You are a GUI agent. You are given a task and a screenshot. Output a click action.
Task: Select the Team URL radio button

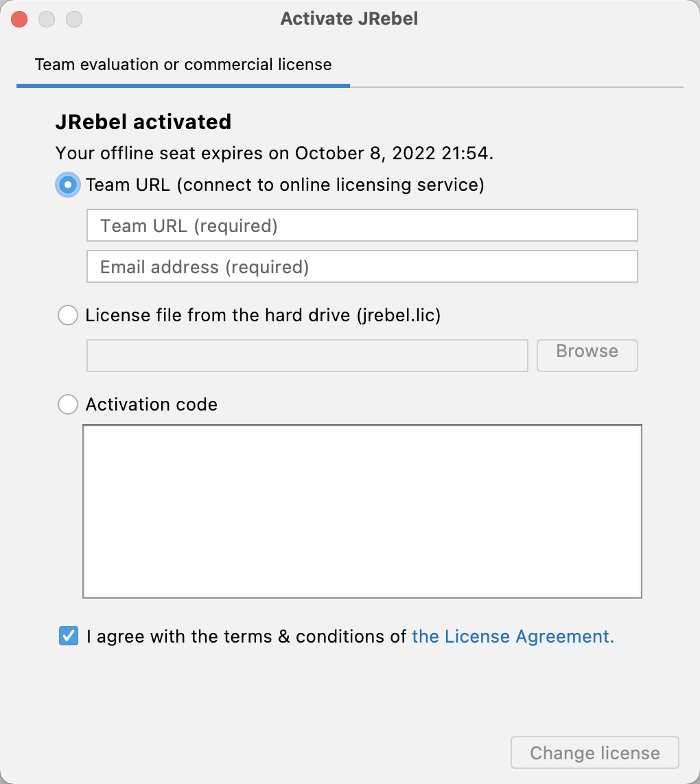[x=68, y=185]
